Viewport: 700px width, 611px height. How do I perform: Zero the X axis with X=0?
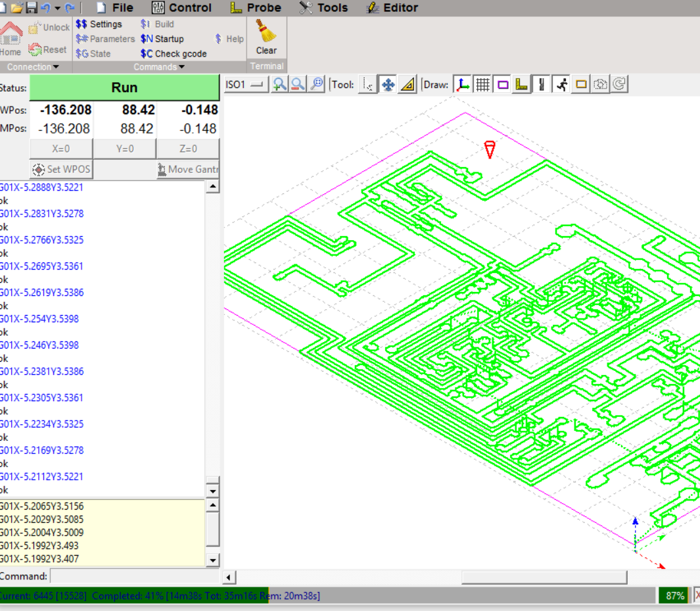(x=61, y=149)
